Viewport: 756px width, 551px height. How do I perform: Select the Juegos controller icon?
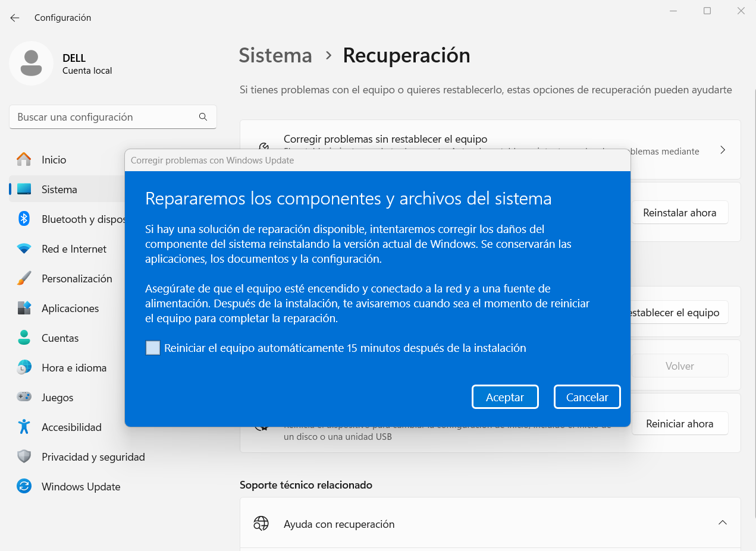point(24,397)
